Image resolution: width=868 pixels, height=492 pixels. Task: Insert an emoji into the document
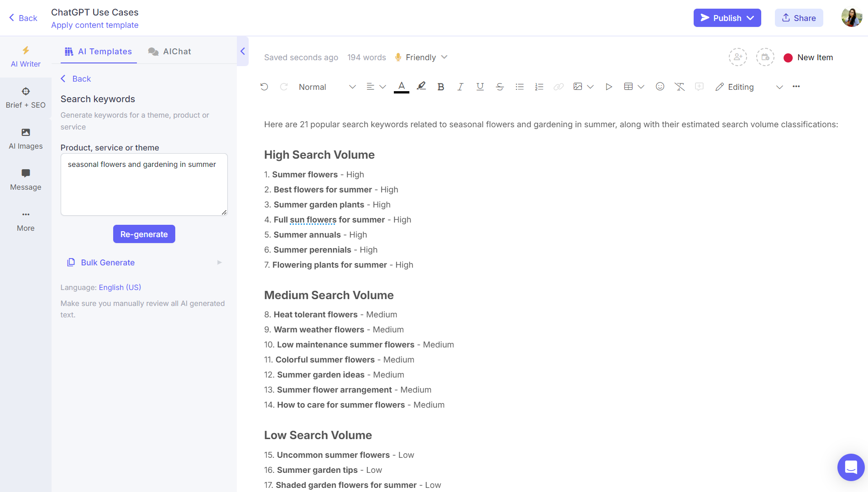[x=660, y=86]
